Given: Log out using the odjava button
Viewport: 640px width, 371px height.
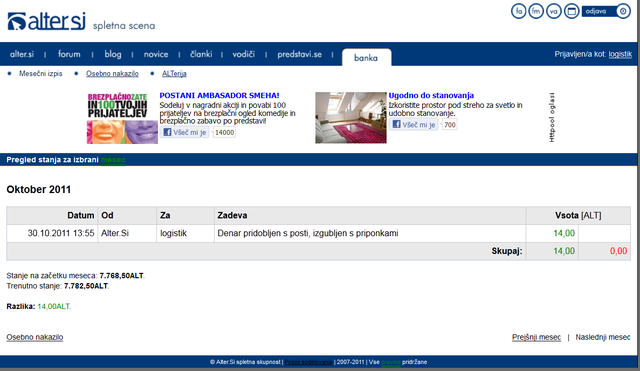Looking at the screenshot, I should click(x=598, y=11).
